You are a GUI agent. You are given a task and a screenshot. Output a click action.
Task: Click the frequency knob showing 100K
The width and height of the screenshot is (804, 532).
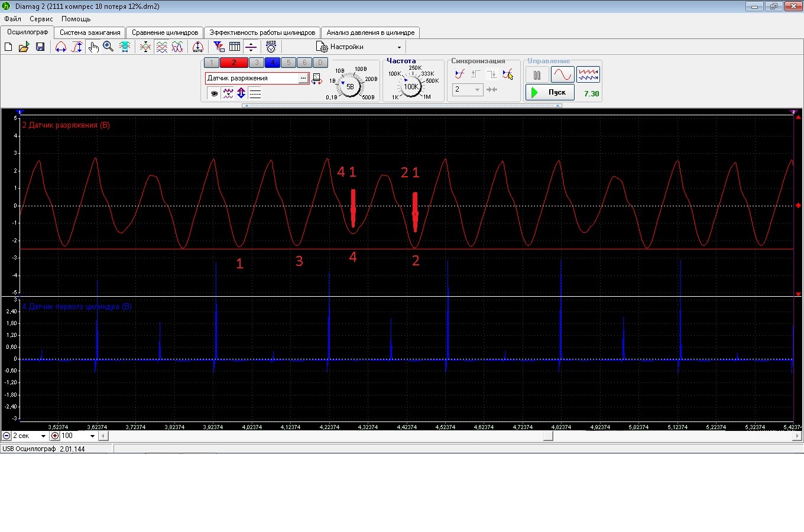(411, 86)
